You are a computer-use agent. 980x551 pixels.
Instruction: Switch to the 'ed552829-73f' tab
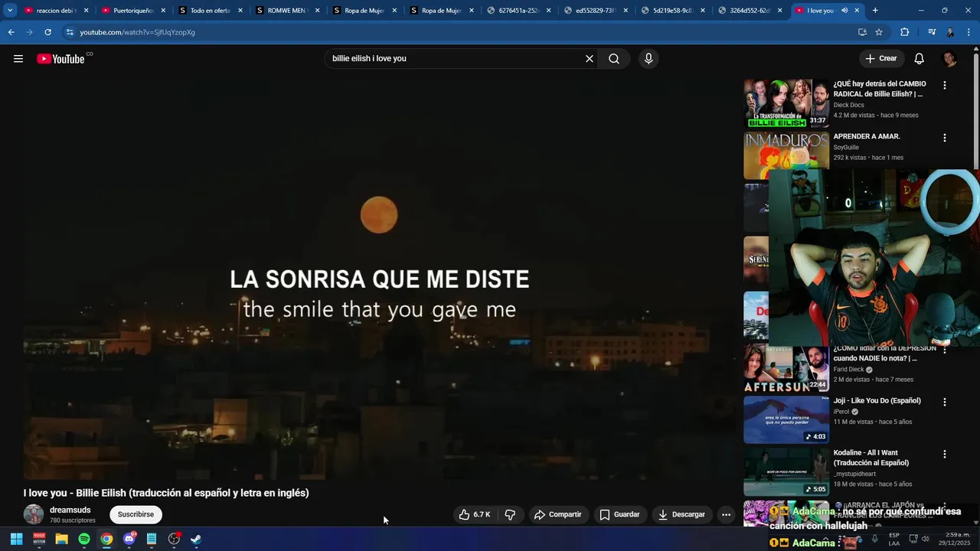[x=596, y=11]
